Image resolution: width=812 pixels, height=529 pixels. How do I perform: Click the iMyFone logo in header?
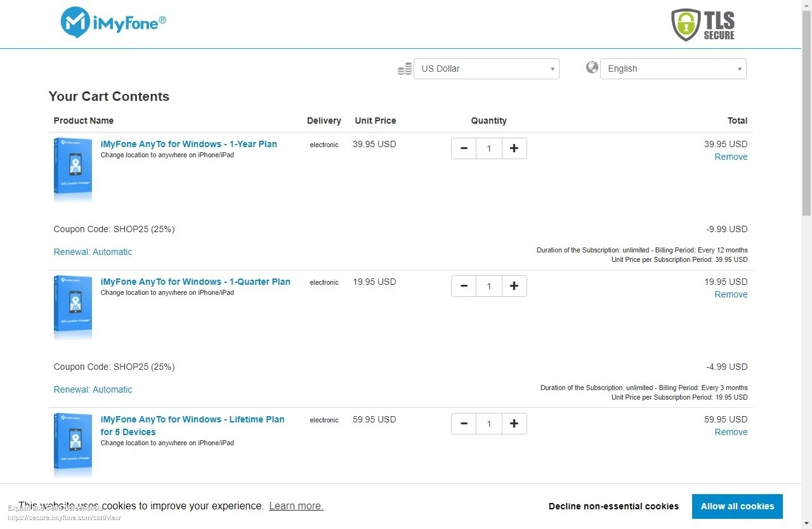pos(114,23)
